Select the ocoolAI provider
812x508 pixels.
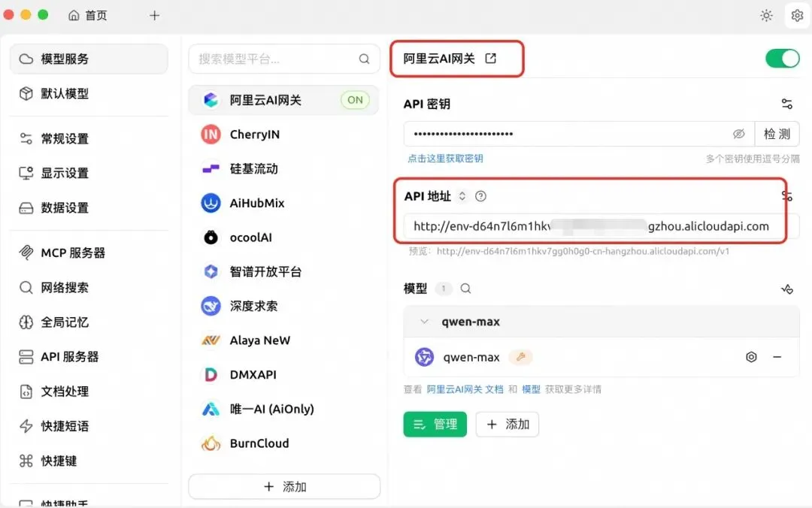[x=283, y=237]
